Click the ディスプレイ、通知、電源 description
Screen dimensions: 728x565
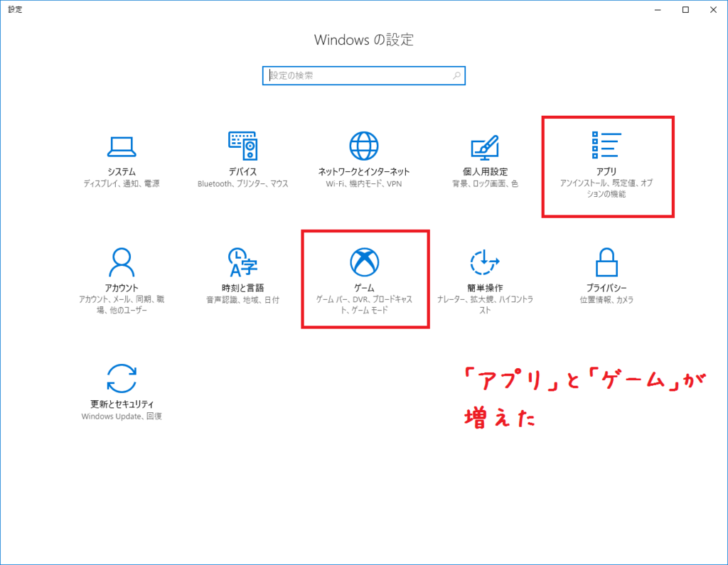pyautogui.click(x=122, y=184)
